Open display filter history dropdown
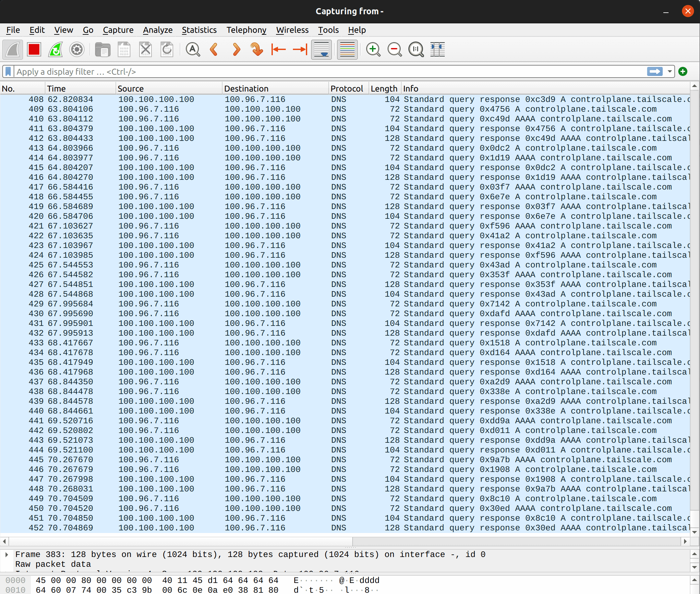 pos(670,71)
